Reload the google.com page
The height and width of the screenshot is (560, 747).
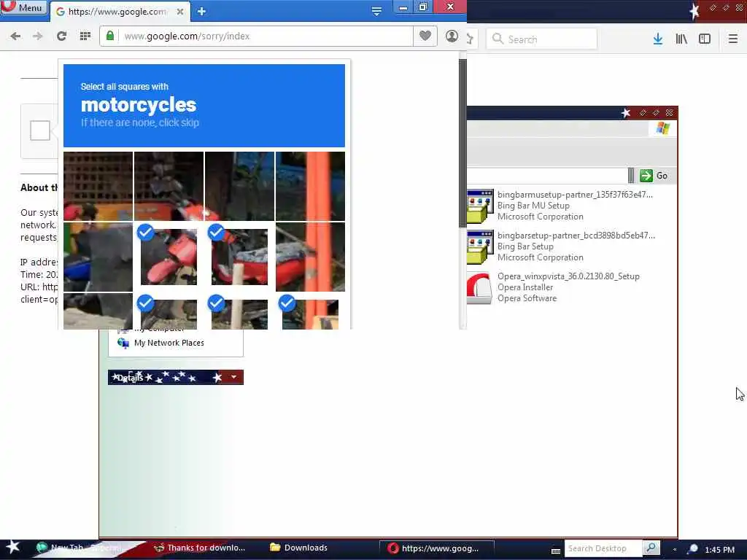pos(61,36)
